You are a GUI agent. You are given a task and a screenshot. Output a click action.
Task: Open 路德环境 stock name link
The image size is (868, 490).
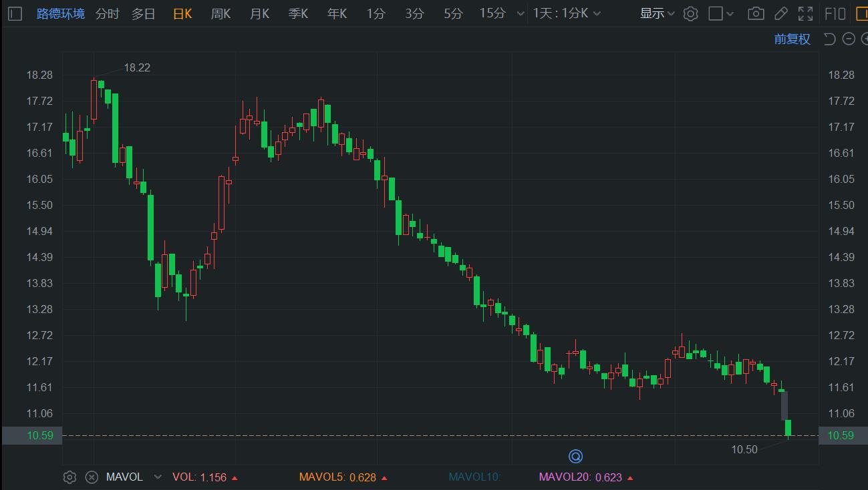tap(61, 13)
